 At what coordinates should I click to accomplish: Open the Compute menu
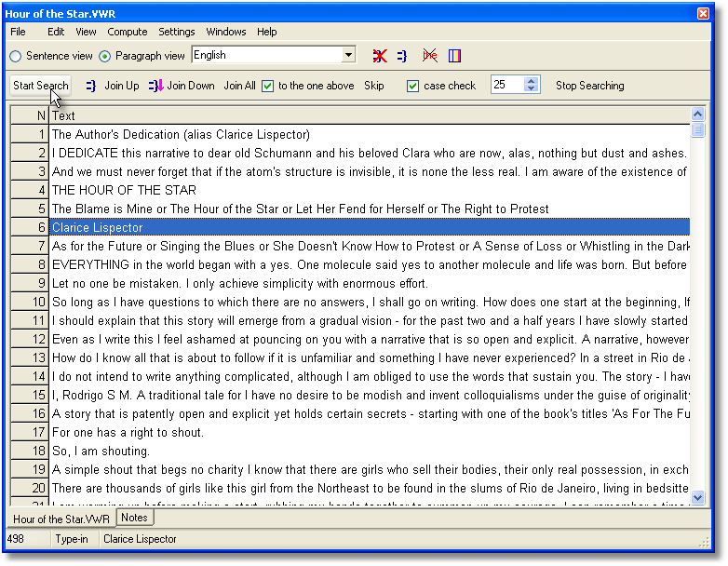128,32
